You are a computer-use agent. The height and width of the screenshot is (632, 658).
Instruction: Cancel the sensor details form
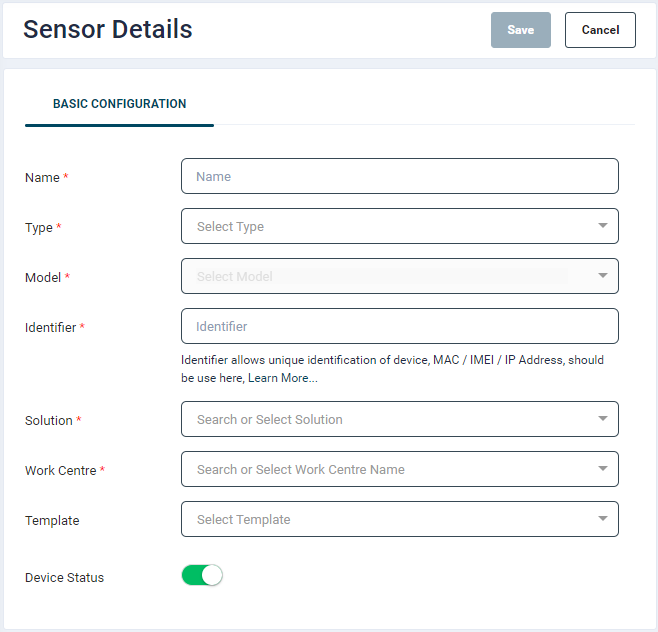600,30
